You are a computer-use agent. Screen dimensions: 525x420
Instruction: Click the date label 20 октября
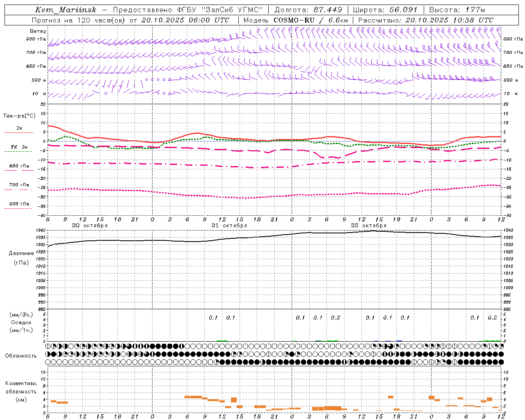90,226
